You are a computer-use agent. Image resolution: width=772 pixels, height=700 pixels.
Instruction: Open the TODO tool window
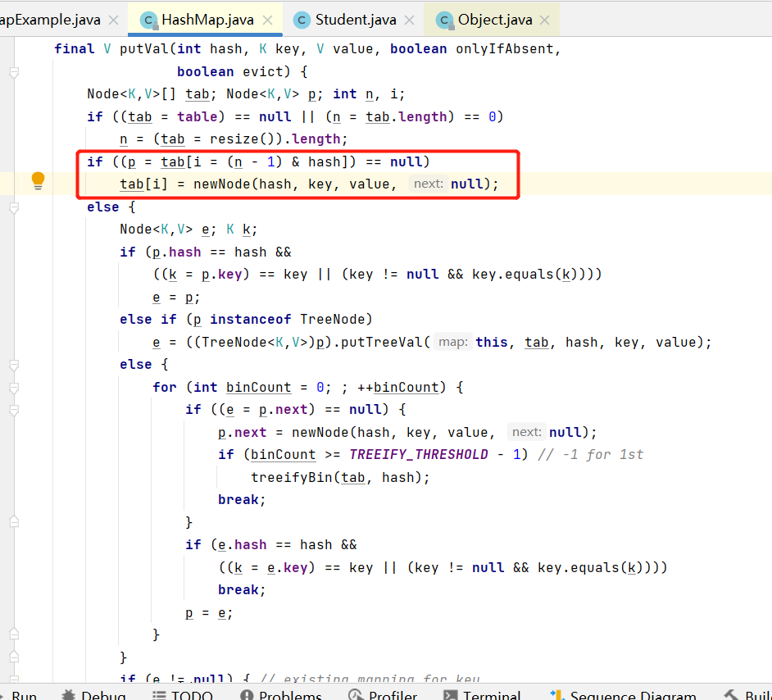[183, 695]
